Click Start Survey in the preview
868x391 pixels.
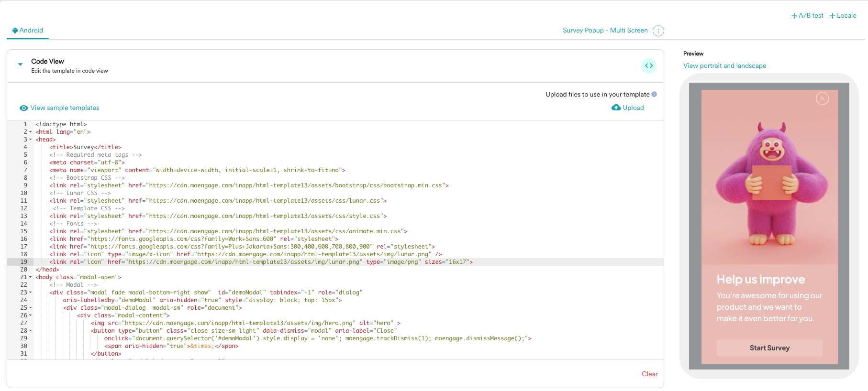coord(769,348)
